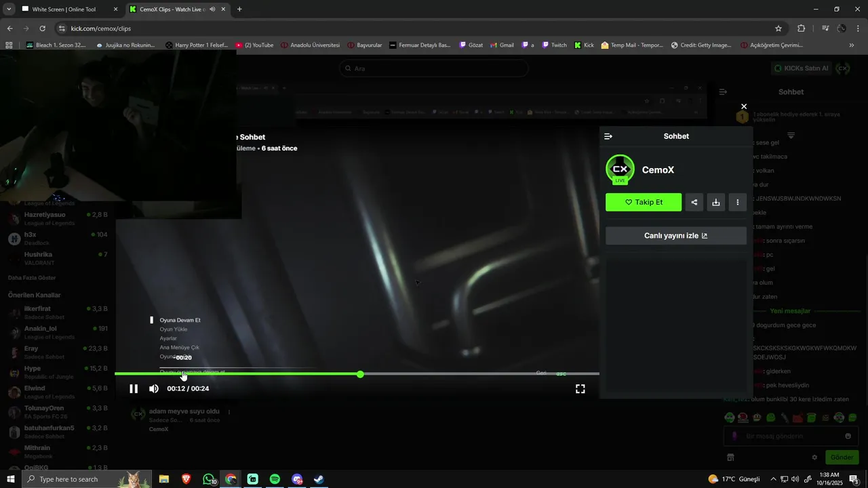Open the Temp Mail bookmark
This screenshot has width=868, height=488.
pyautogui.click(x=632, y=45)
